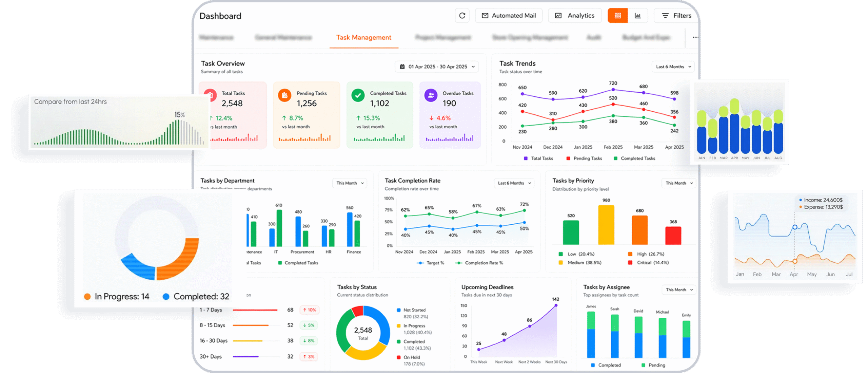Click the Completed Tasks checkmark icon
This screenshot has width=868, height=373.
pos(358,95)
